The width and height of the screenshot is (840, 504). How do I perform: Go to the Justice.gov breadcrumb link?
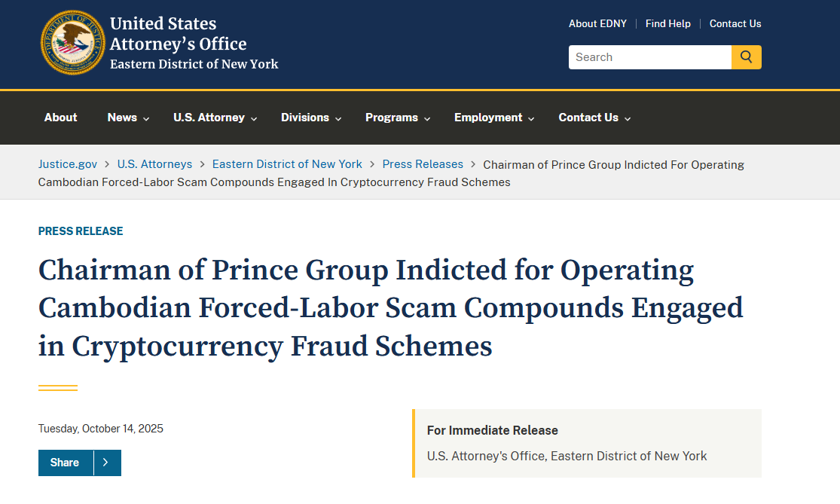[x=68, y=164]
